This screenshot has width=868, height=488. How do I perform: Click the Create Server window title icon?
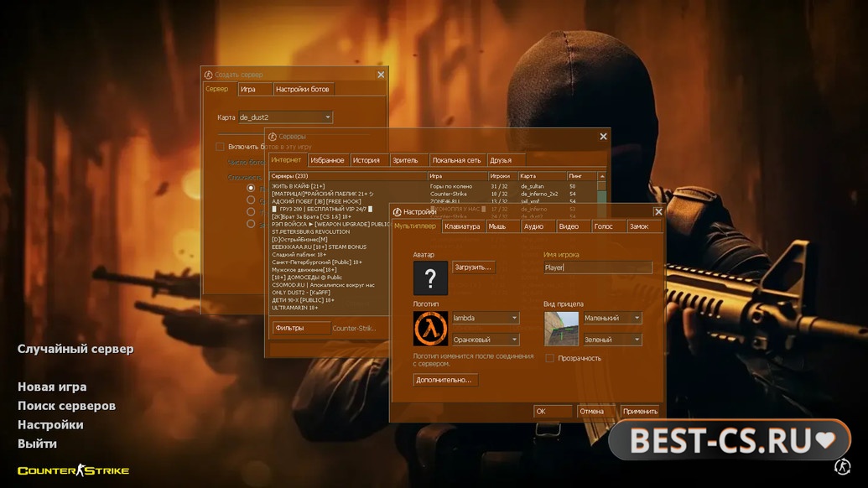[208, 75]
